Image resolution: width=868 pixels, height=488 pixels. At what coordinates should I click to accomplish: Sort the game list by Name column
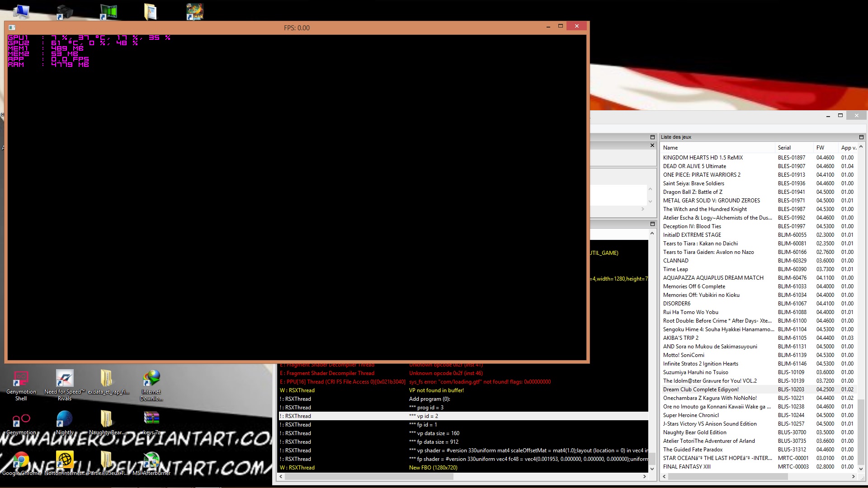(717, 148)
